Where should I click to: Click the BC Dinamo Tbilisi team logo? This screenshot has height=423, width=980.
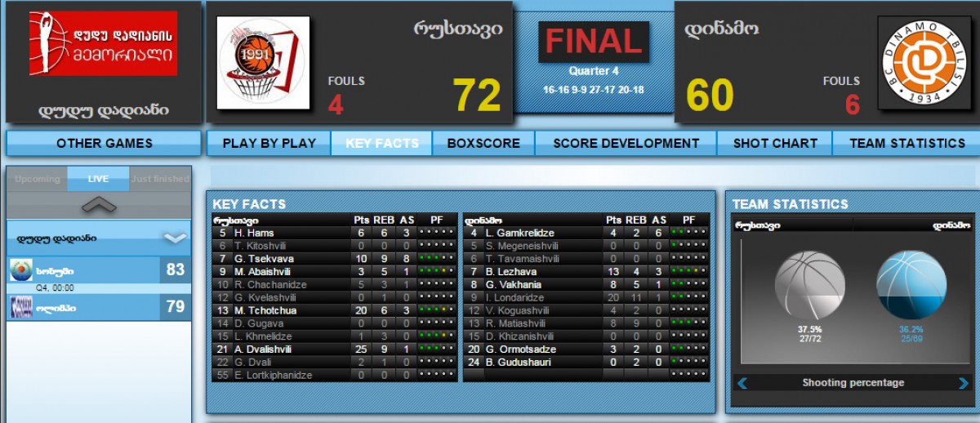[925, 63]
